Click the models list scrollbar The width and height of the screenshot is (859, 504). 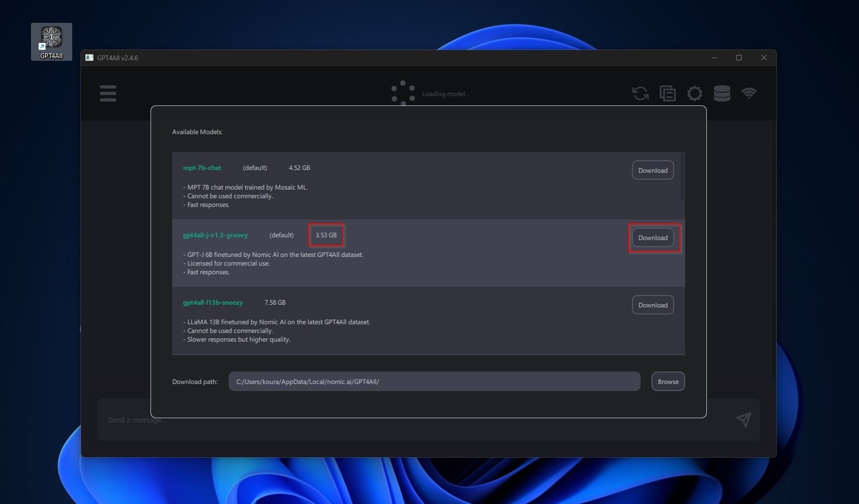(x=682, y=177)
